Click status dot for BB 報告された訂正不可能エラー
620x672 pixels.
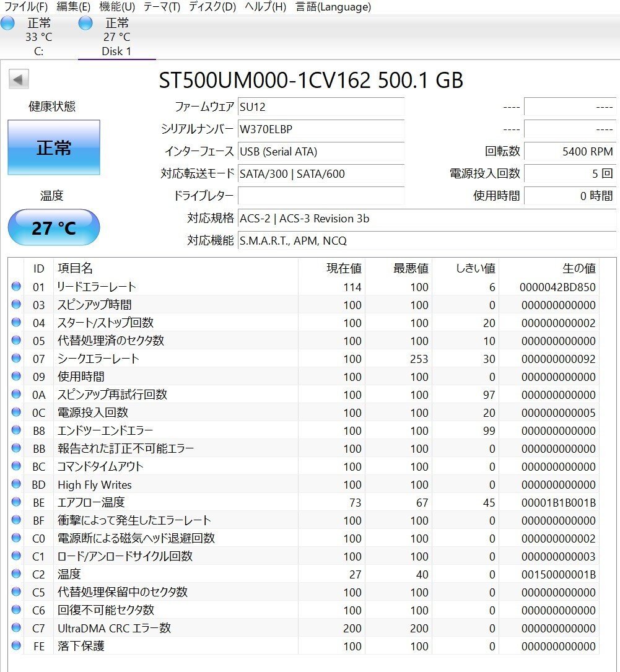click(16, 448)
